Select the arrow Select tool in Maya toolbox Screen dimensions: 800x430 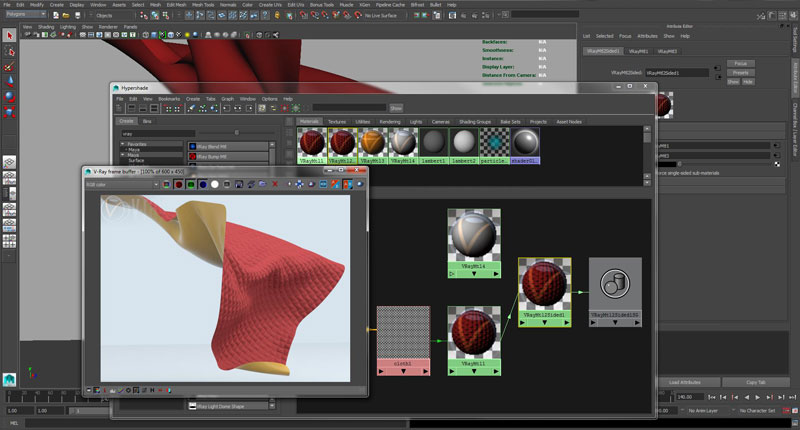click(x=9, y=36)
